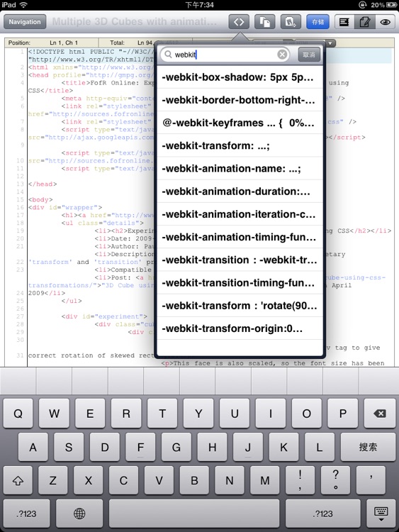The width and height of the screenshot is (399, 532).
Task: Pick the -webkit-animation-timing-fun… snippet
Action: coord(240,237)
